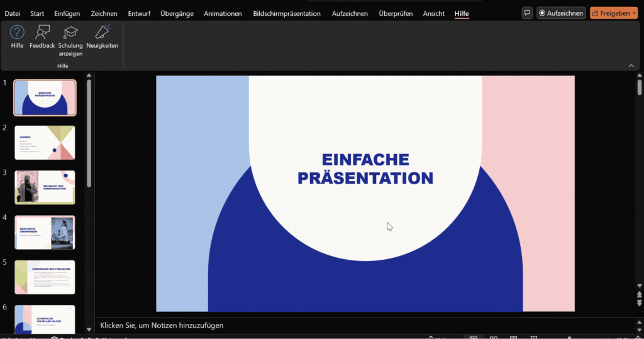Viewport: 644px width, 339px height.
Task: Switch to the Bildschirmpräsentation tab
Action: pyautogui.click(x=287, y=13)
